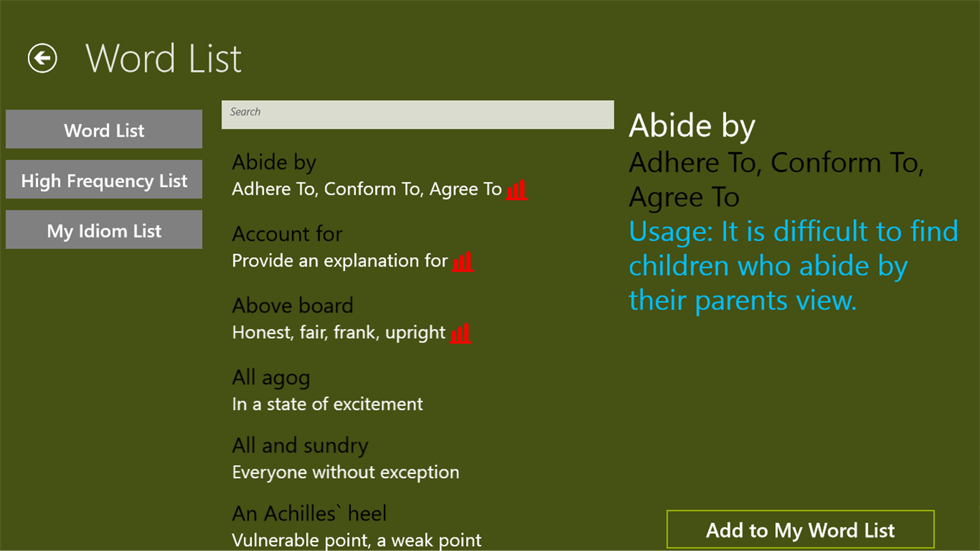Select the 'Account for' idiom entry

pos(287,234)
